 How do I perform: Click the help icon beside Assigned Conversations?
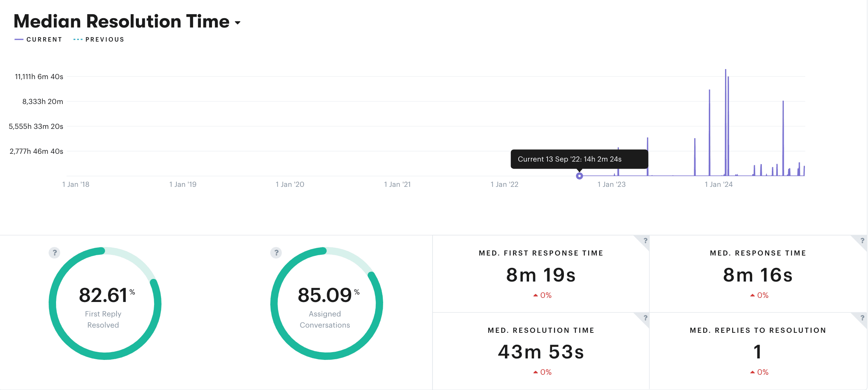click(x=276, y=253)
